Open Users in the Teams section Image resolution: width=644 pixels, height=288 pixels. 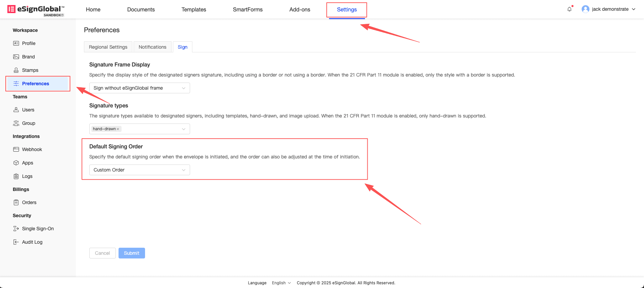coord(28,110)
